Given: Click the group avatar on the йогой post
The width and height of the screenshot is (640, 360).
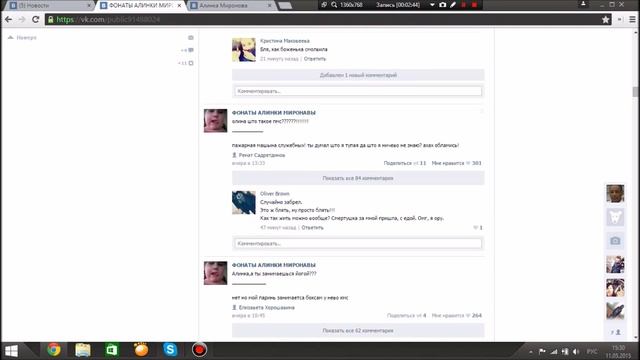Looking at the screenshot, I should tap(215, 273).
